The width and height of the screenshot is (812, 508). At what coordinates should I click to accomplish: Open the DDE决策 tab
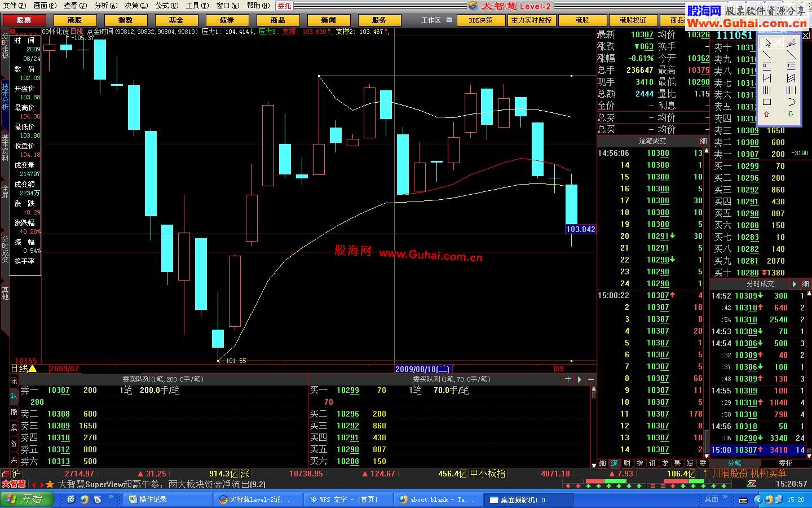tap(480, 20)
